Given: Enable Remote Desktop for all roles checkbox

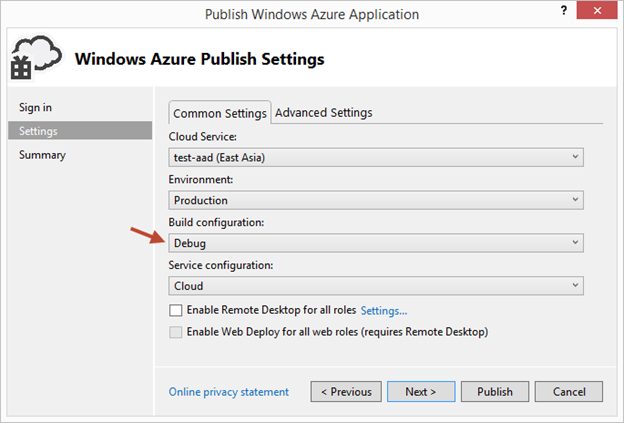Looking at the screenshot, I should 176,310.
